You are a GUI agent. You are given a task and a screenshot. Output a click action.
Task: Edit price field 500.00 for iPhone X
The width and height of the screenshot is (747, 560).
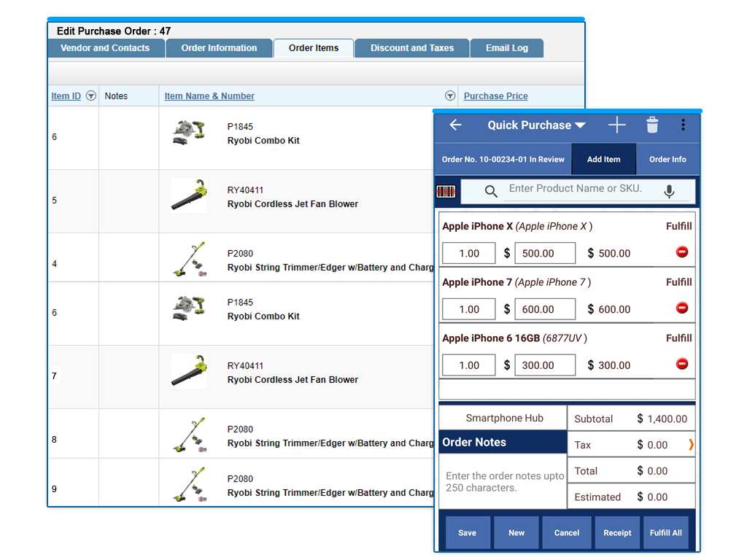coord(545,253)
